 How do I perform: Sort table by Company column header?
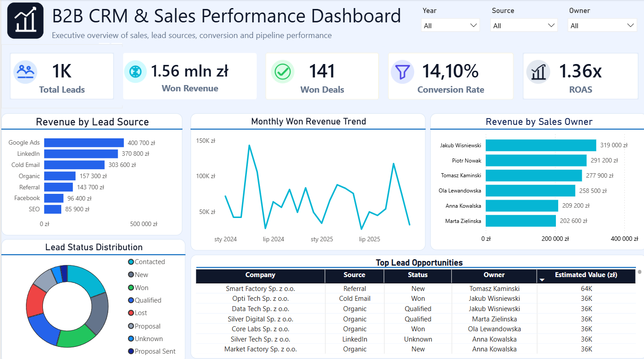pos(260,275)
